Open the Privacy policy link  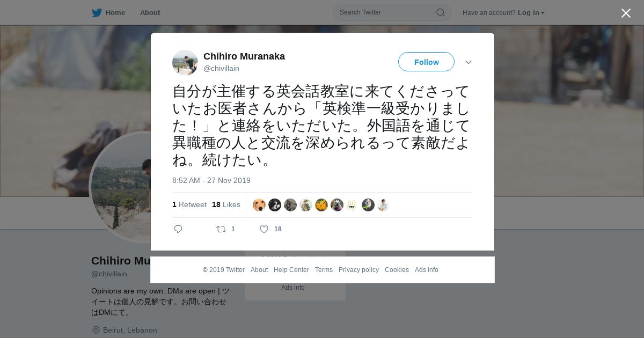(x=358, y=270)
